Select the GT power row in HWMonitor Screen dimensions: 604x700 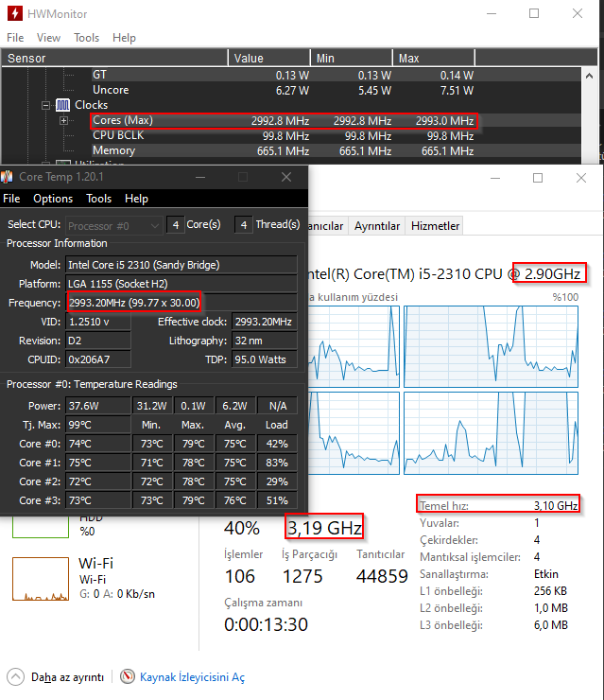pos(283,75)
